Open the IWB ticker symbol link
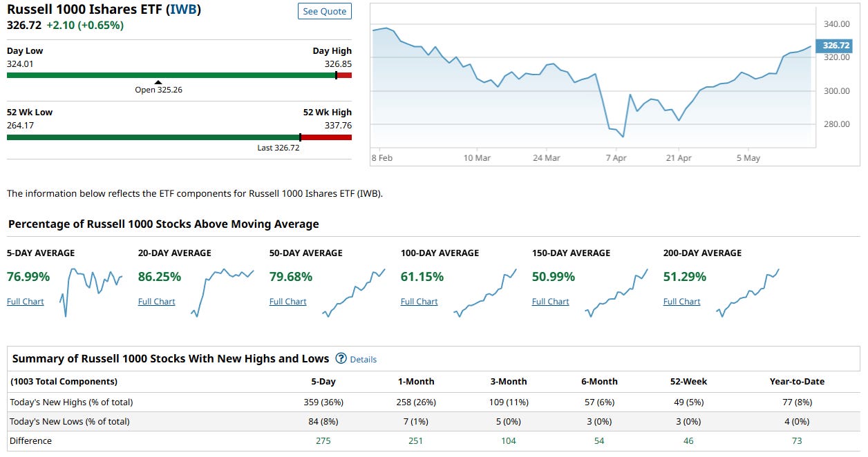 tap(184, 10)
